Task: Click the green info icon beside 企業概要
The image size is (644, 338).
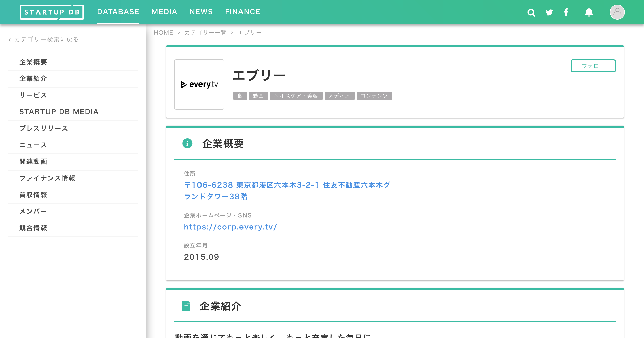Action: (187, 144)
